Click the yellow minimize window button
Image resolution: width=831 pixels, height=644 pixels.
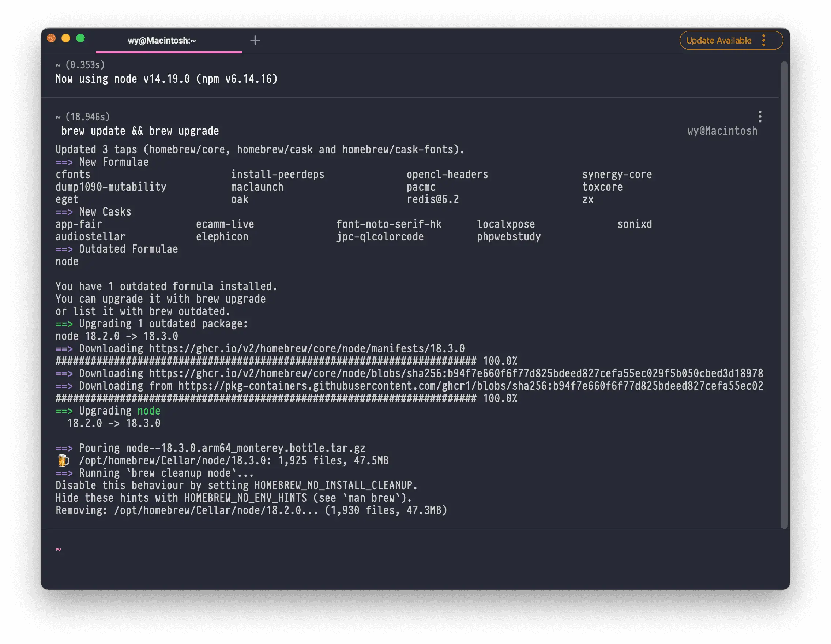pos(66,38)
